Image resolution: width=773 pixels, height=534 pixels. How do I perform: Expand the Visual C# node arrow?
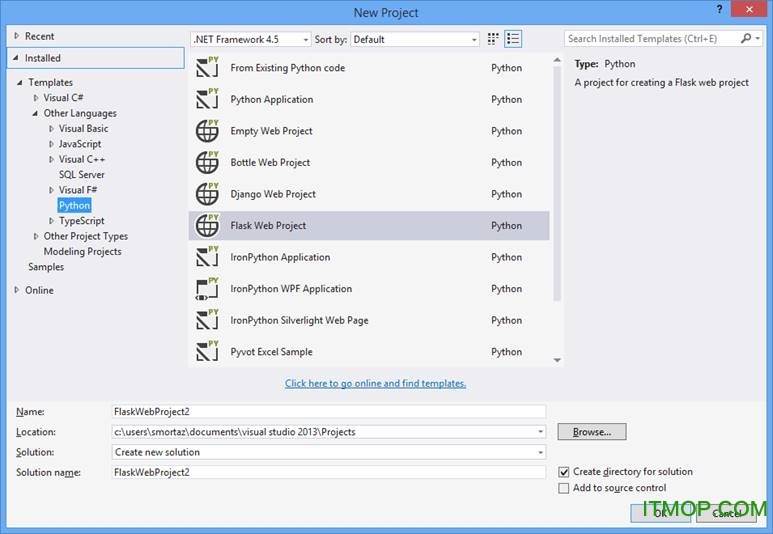tap(35, 98)
